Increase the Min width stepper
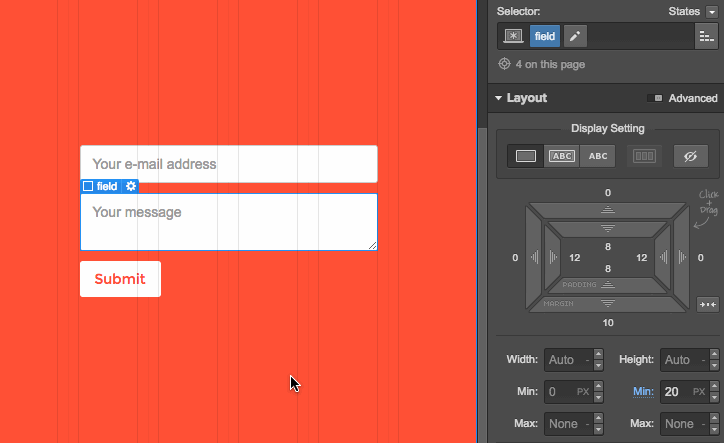The image size is (724, 443). pyautogui.click(x=598, y=386)
